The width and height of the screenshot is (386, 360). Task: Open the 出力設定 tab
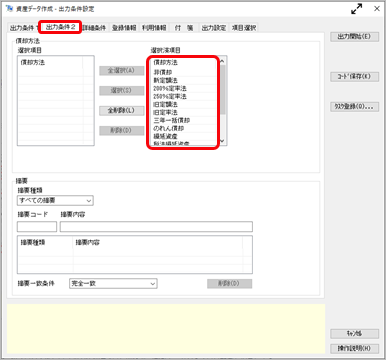(214, 28)
